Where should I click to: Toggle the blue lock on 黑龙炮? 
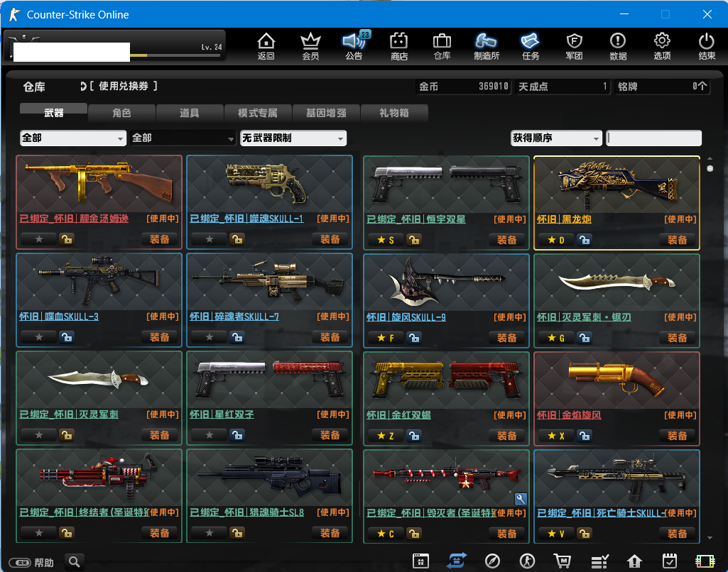(585, 240)
